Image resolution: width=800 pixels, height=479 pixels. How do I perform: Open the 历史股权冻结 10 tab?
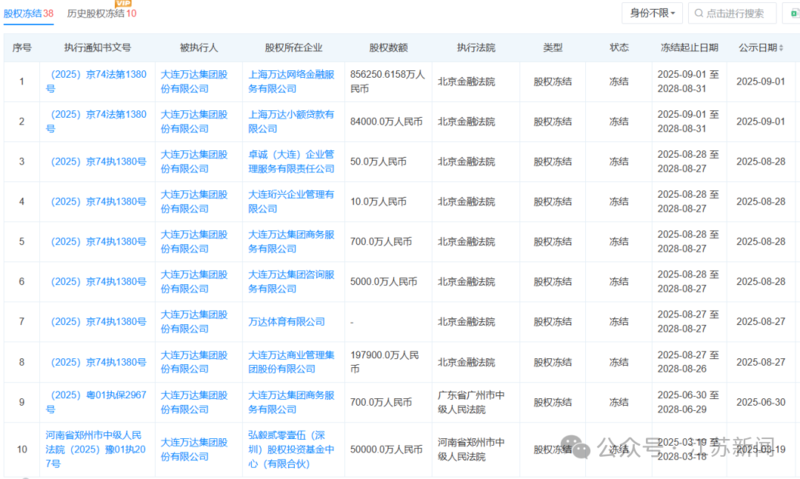coord(102,13)
